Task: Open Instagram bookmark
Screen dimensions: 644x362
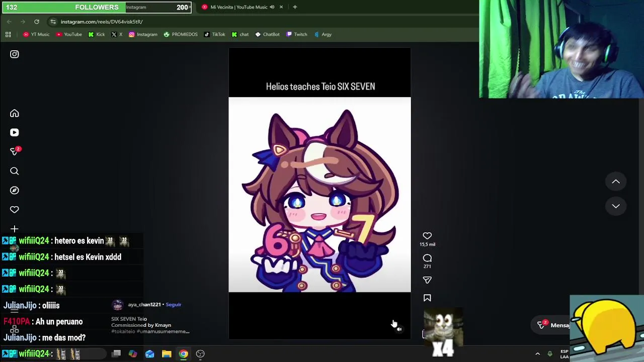Action: [x=143, y=34]
